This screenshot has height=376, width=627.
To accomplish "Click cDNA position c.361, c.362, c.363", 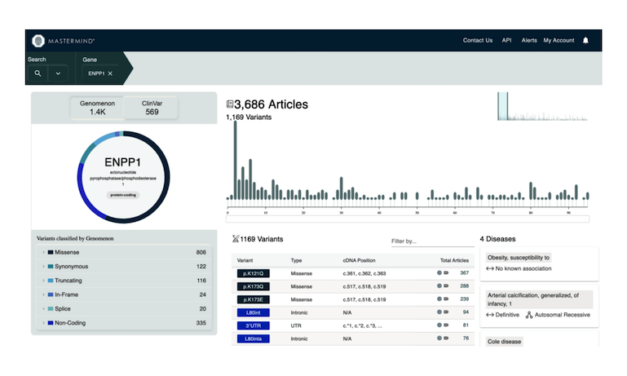I will pos(364,274).
